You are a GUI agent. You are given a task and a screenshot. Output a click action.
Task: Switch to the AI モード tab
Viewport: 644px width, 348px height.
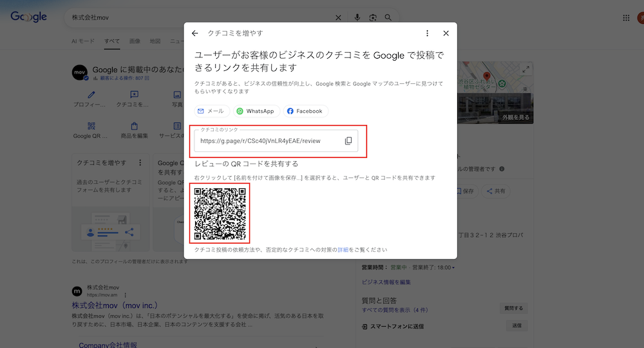83,41
